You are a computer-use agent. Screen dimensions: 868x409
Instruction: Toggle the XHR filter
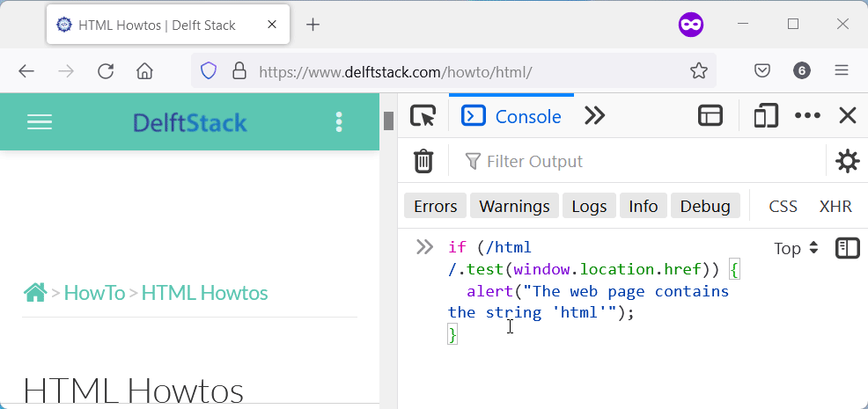pyautogui.click(x=835, y=207)
